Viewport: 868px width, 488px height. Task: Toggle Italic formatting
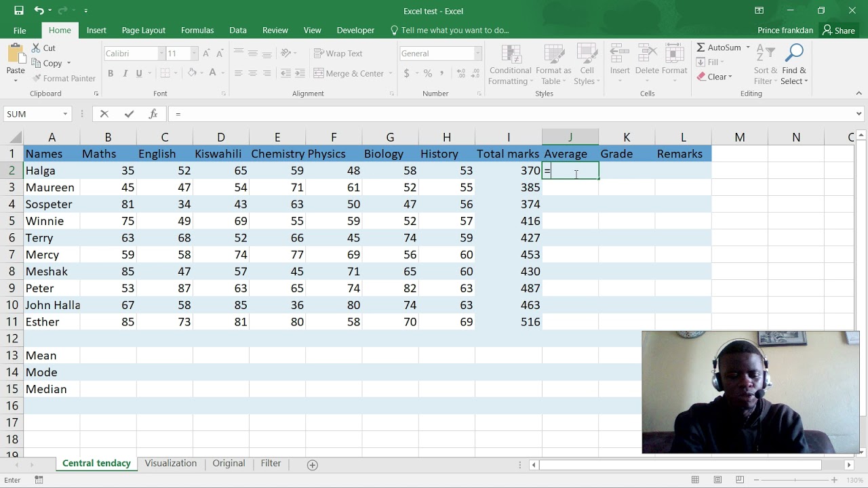coord(125,73)
